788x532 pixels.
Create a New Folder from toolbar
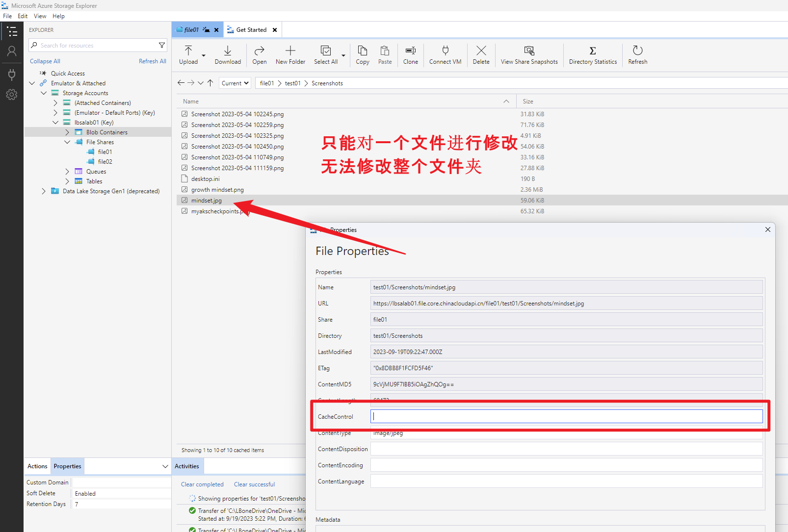tap(290, 51)
